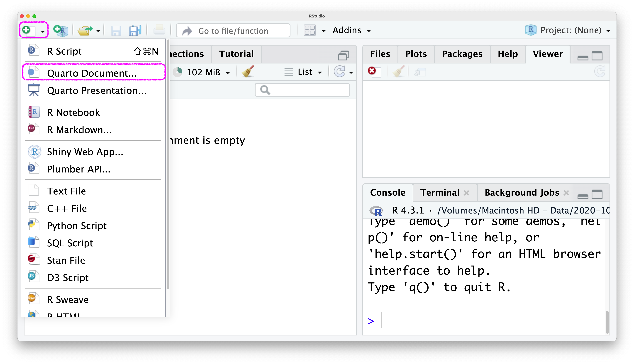Open the Tutorial tab
This screenshot has height=364, width=634.
point(236,54)
